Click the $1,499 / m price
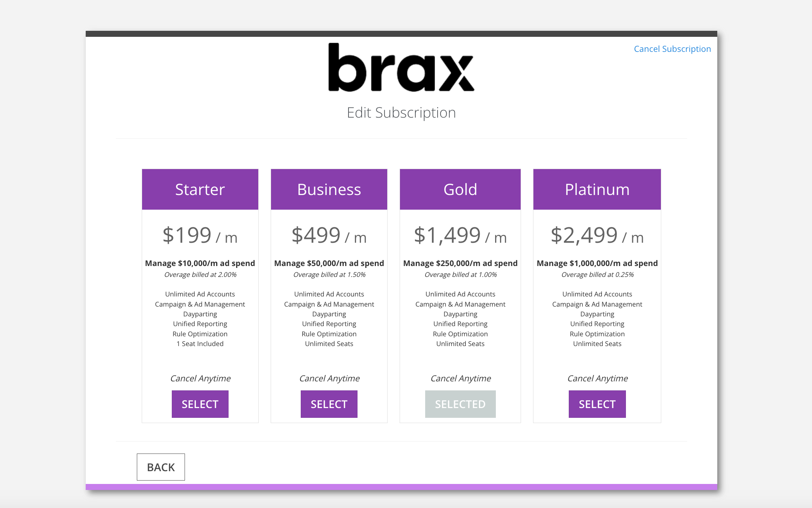This screenshot has width=812, height=508. point(460,236)
